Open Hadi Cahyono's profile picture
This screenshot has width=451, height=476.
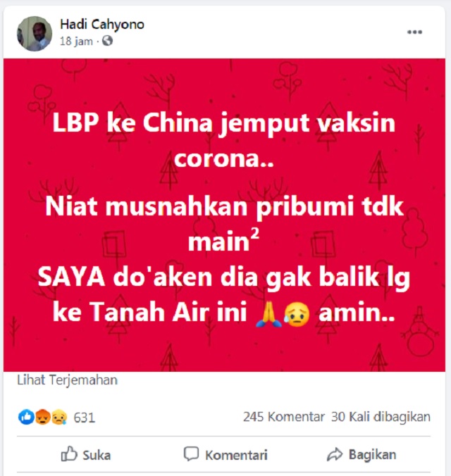point(35,33)
